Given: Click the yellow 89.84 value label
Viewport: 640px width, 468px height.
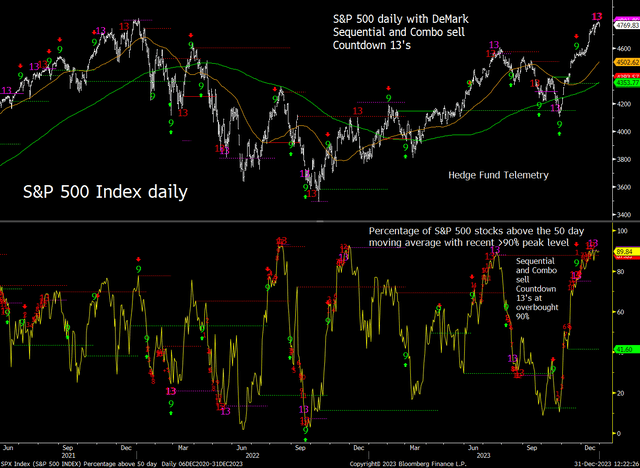Looking at the screenshot, I should pos(627,253).
